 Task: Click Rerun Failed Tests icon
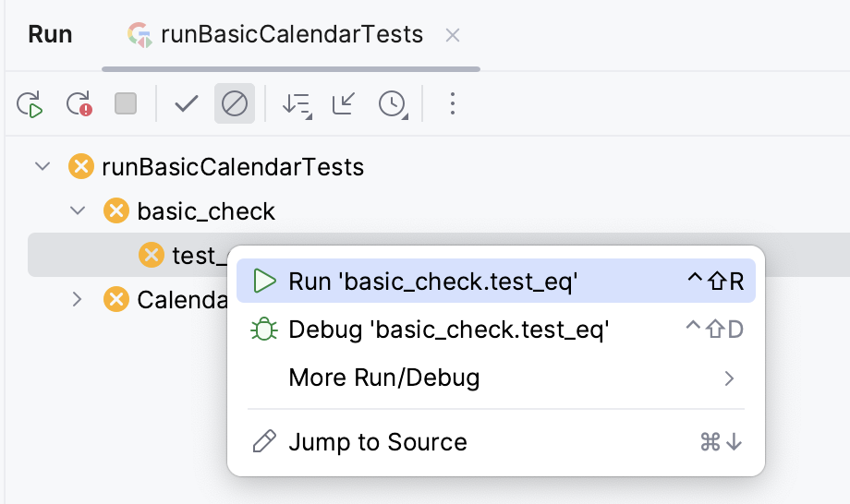tap(79, 103)
